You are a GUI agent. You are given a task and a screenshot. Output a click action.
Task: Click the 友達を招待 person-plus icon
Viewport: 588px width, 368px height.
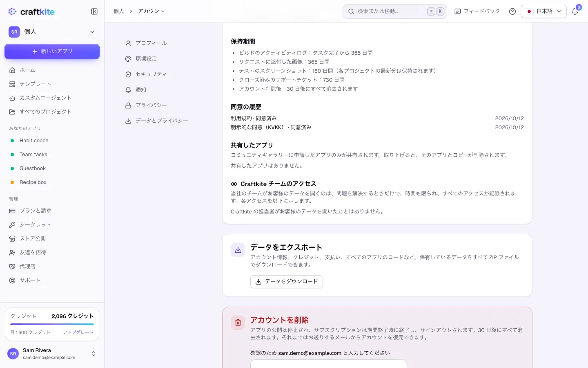(x=12, y=252)
